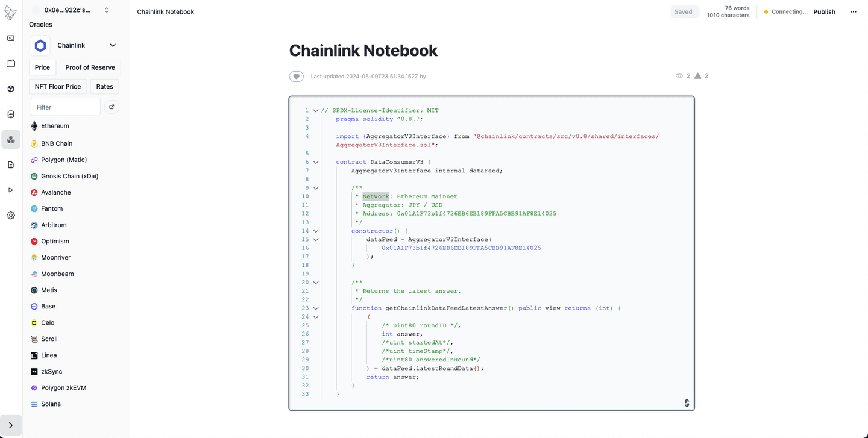This screenshot has width=868, height=438.
Task: Collapse constructor fold at line 14
Action: click(315, 231)
